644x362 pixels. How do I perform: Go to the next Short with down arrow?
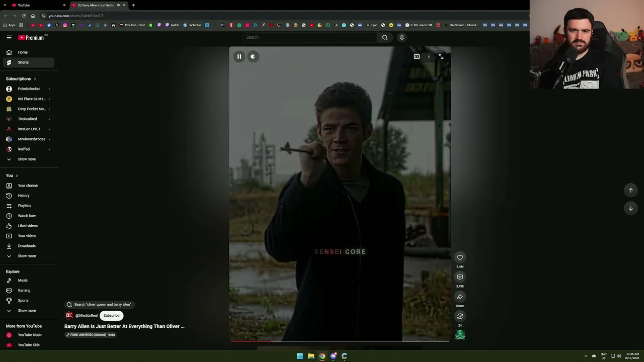click(631, 208)
